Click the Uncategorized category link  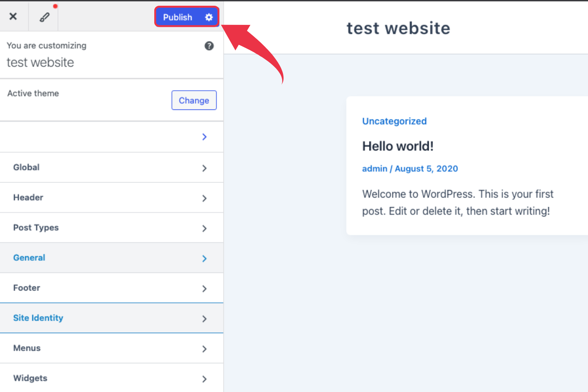coord(394,121)
